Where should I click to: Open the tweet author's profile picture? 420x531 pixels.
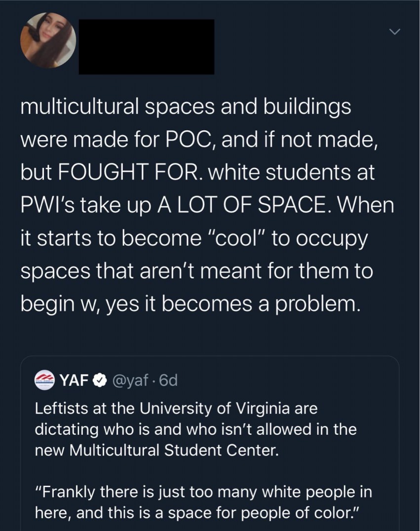click(48, 40)
